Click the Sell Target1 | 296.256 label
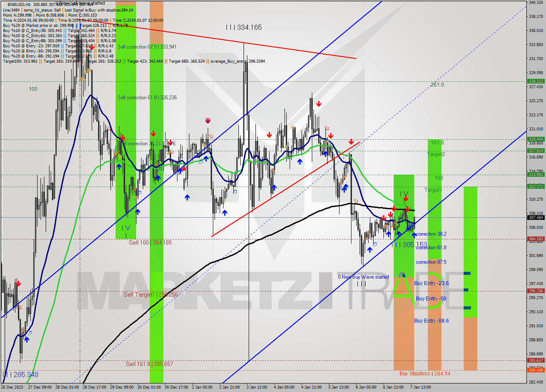Screen dimensions: 546x392 coord(151,294)
